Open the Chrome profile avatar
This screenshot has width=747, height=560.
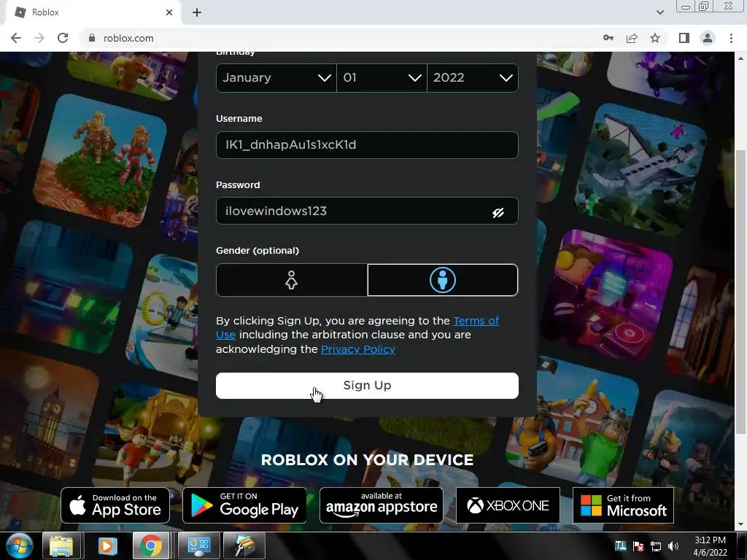(x=708, y=38)
